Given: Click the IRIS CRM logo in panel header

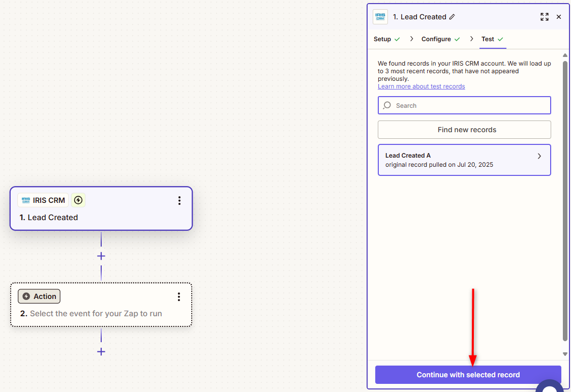Looking at the screenshot, I should click(380, 17).
